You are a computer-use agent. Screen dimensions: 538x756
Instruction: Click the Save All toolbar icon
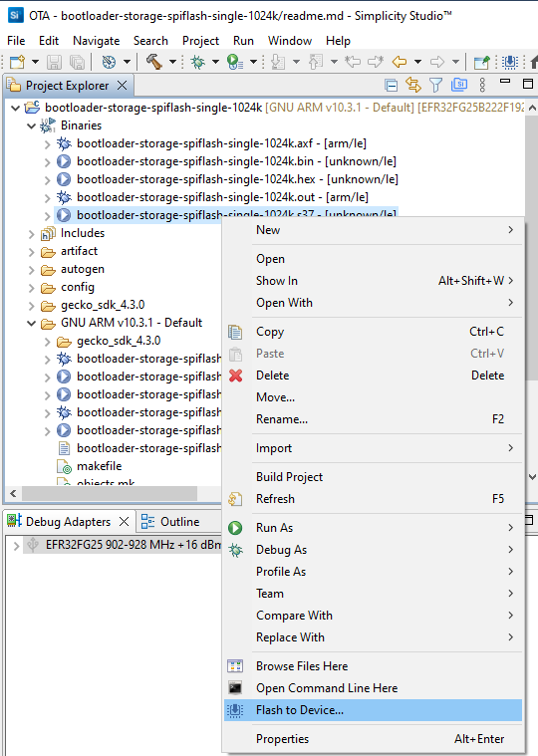click(x=77, y=62)
